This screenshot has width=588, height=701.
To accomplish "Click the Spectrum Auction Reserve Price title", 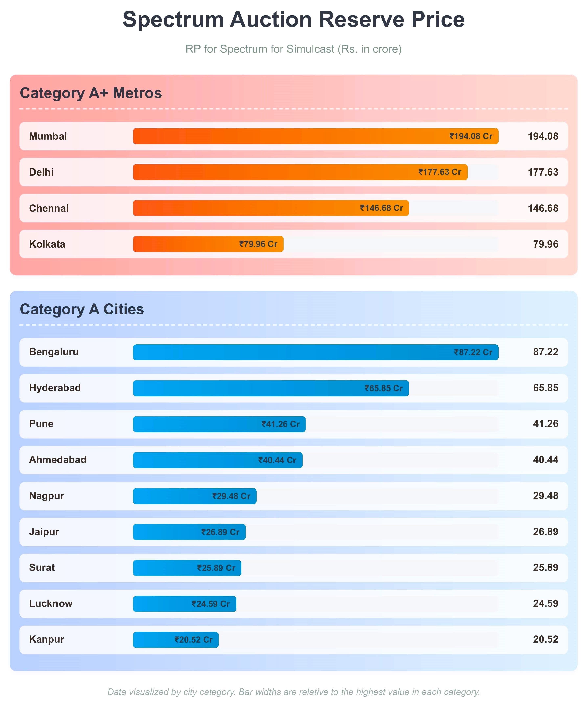I will 293,19.
